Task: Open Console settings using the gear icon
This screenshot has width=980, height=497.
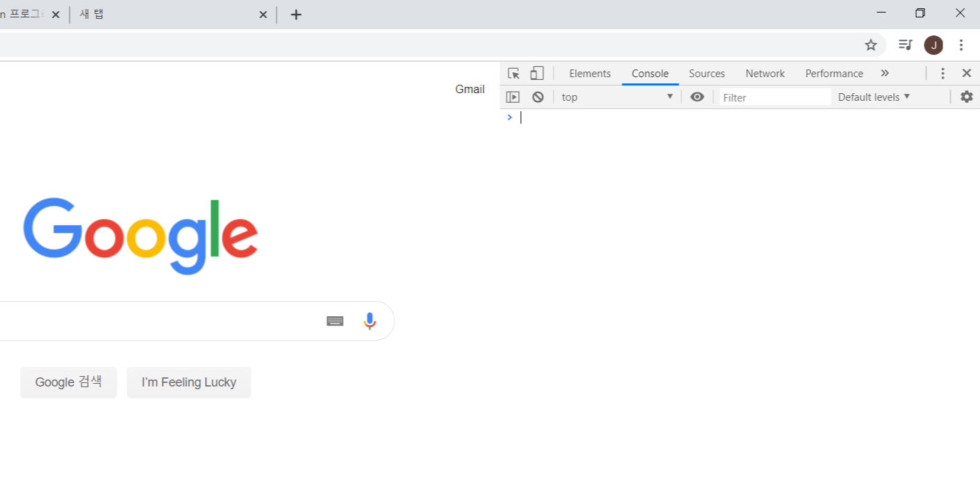Action: point(967,97)
